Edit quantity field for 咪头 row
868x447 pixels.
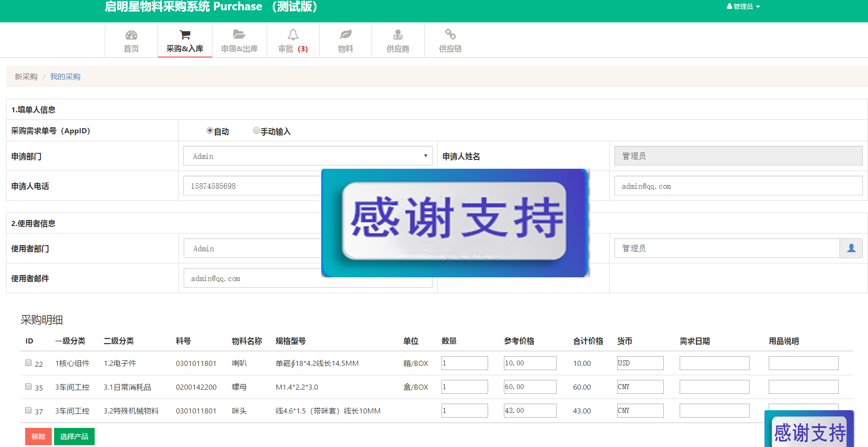[x=465, y=411]
